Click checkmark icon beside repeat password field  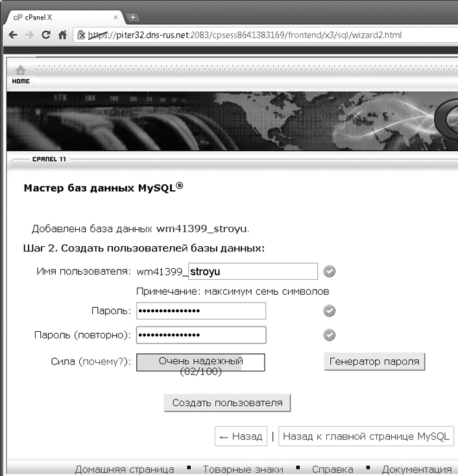click(x=329, y=335)
